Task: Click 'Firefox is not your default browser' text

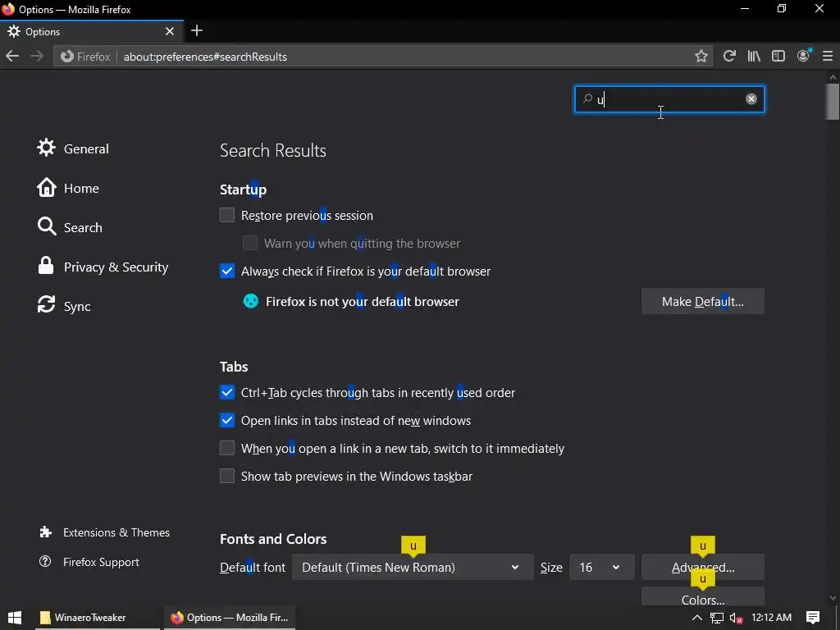Action: [x=363, y=302]
